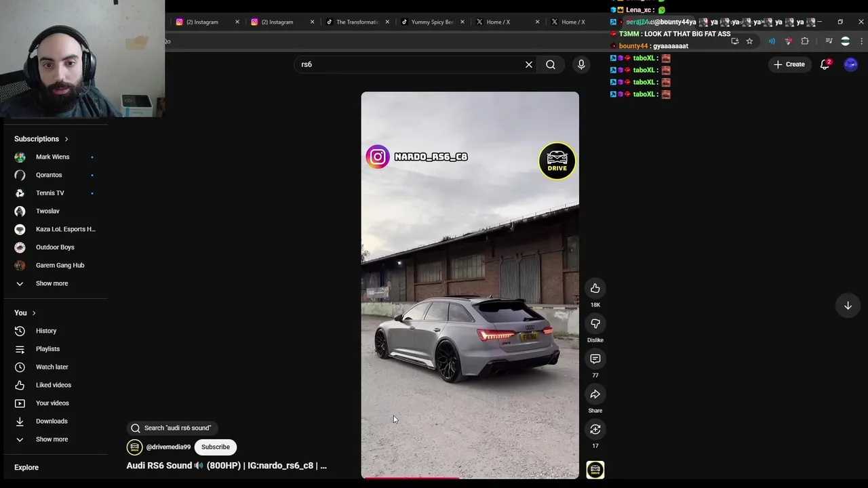Dislike the Audi RS6 short

coord(595,324)
